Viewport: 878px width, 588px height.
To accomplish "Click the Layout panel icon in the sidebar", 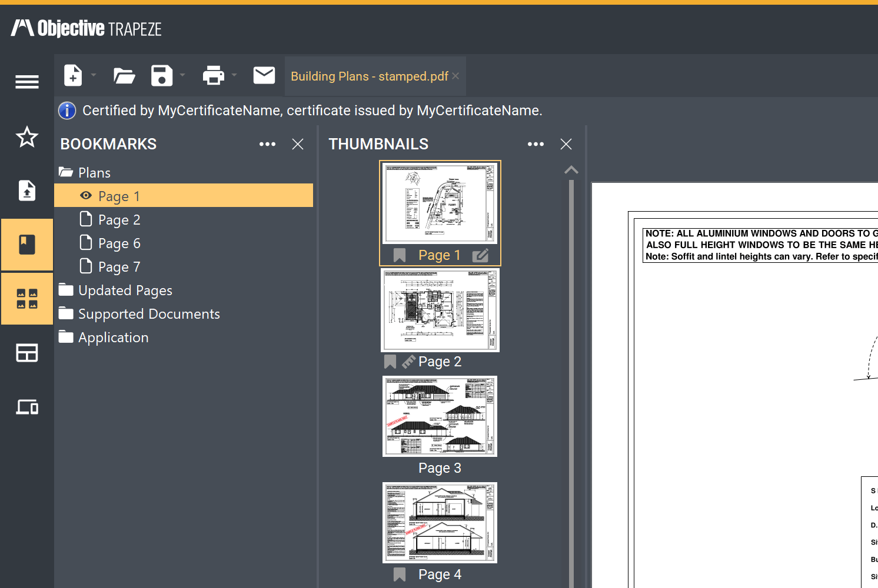I will point(26,352).
